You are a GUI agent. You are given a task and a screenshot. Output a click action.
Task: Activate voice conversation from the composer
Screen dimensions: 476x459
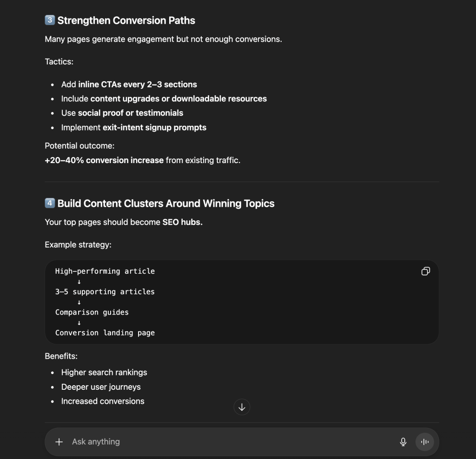[424, 442]
